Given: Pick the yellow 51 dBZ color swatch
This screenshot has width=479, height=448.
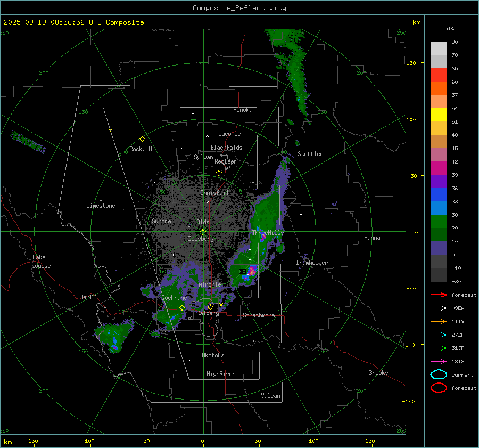Looking at the screenshot, I should (439, 115).
